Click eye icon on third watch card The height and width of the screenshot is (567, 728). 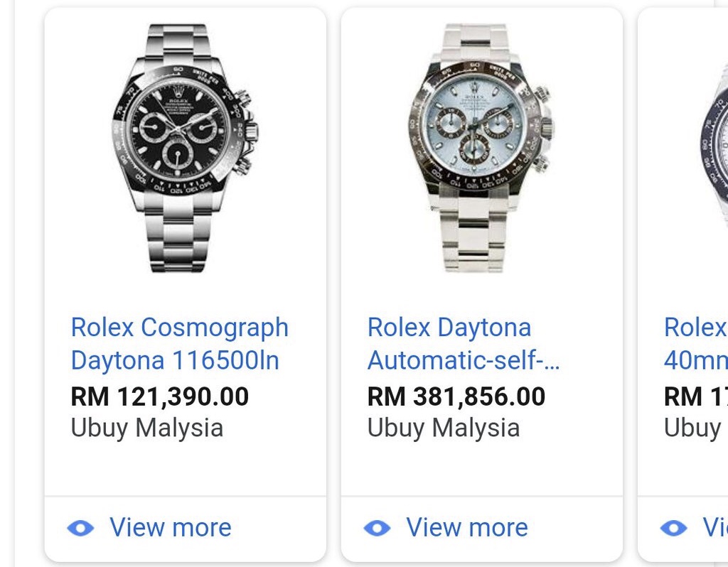pyautogui.click(x=674, y=528)
